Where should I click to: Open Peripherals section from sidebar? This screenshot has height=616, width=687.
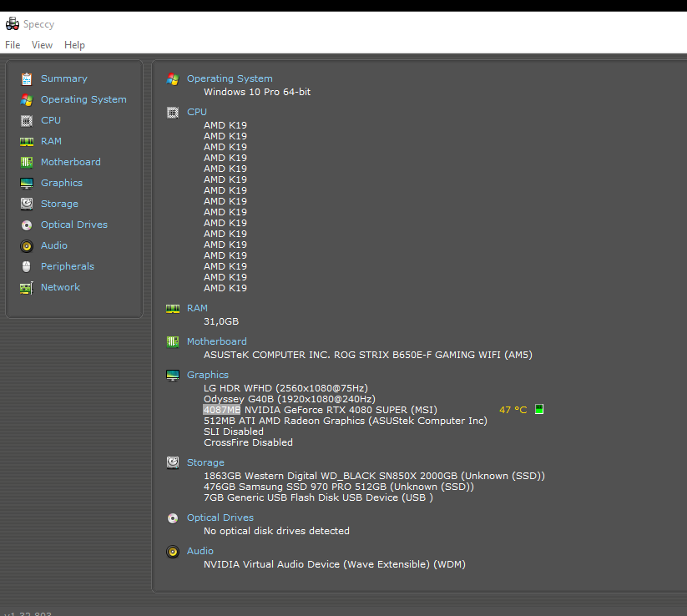(68, 266)
